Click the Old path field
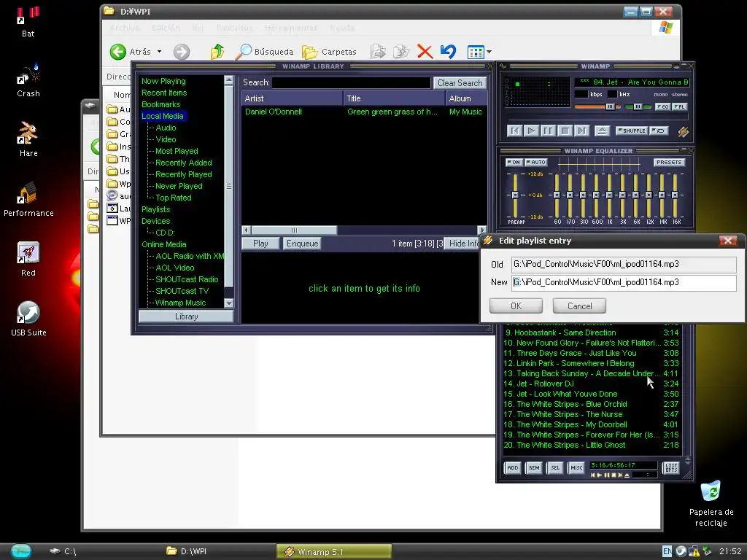This screenshot has height=560, width=747. 624,264
